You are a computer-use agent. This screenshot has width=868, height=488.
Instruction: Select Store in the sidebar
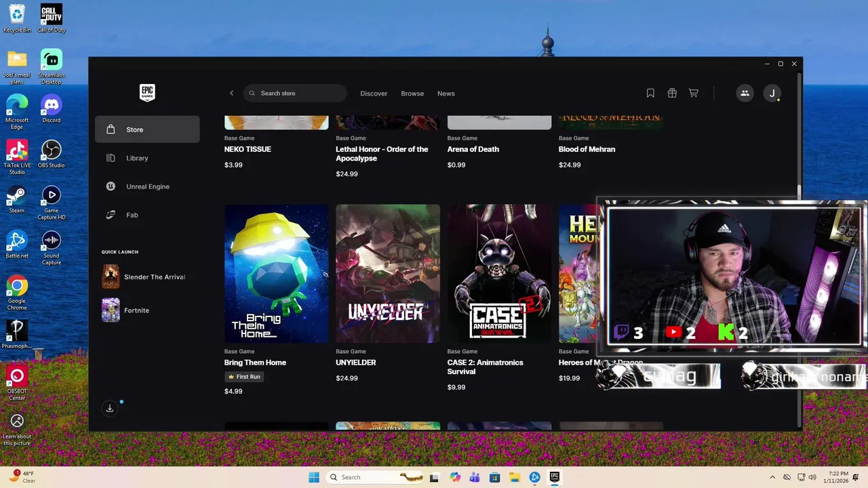pos(147,129)
